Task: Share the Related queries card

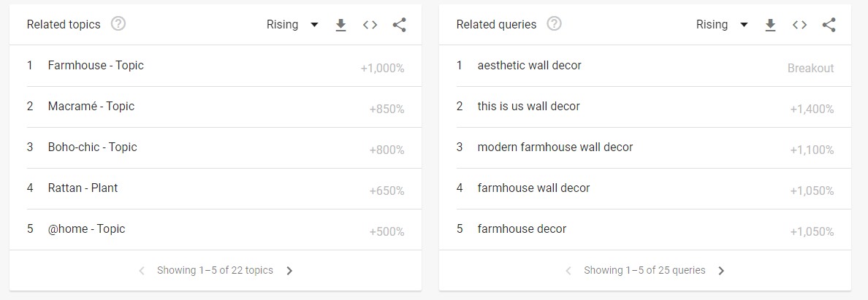Action: [x=829, y=25]
